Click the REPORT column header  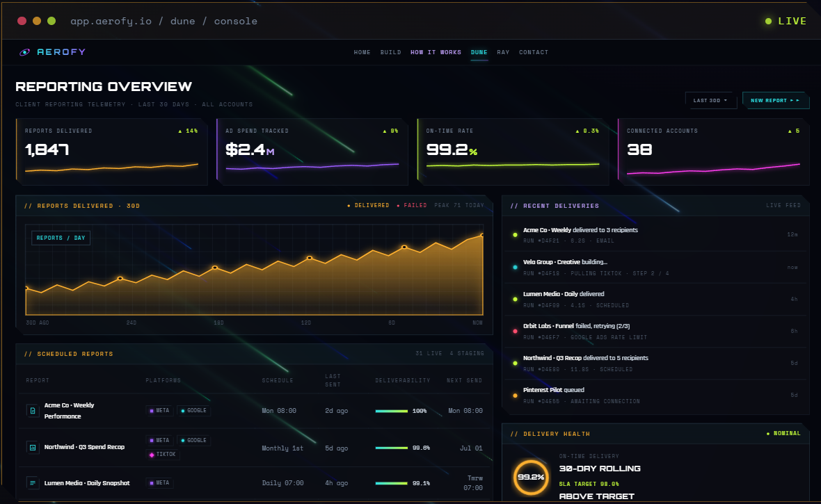coord(38,380)
